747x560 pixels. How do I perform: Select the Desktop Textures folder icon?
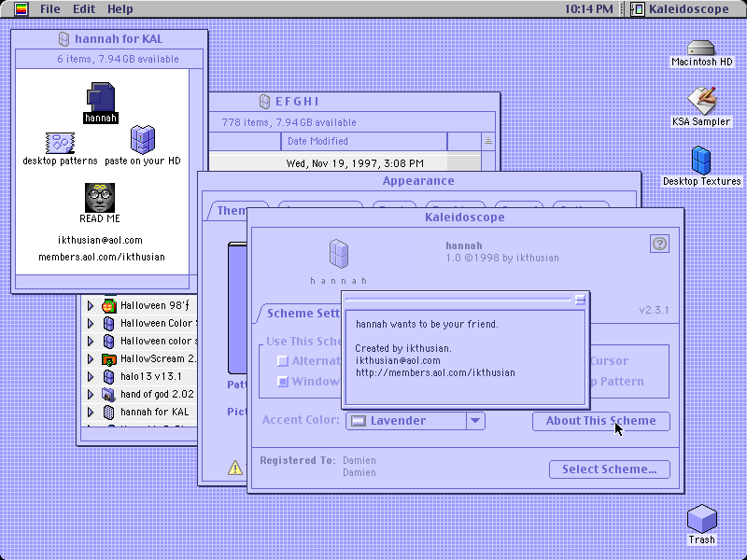pyautogui.click(x=701, y=161)
